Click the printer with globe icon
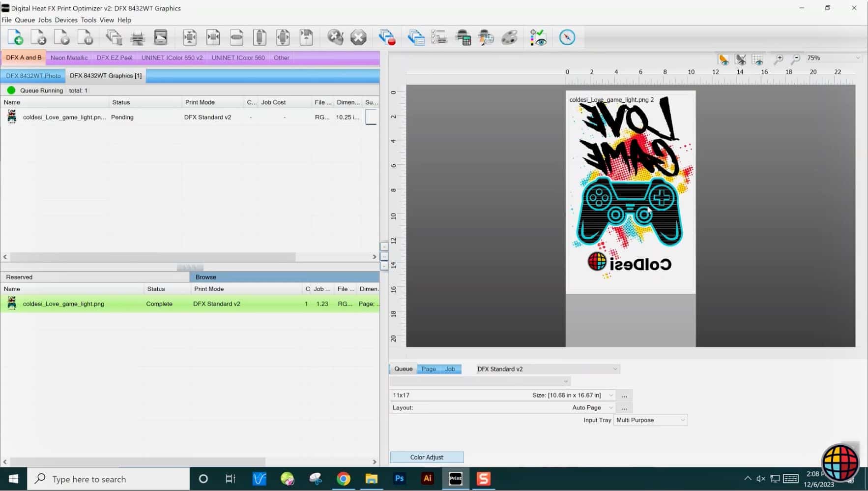Screen dimensions: 868x491 point(486,37)
